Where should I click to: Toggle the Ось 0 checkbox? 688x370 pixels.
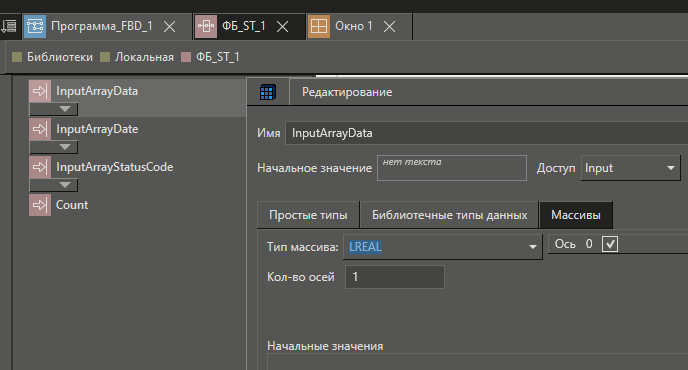click(x=610, y=244)
